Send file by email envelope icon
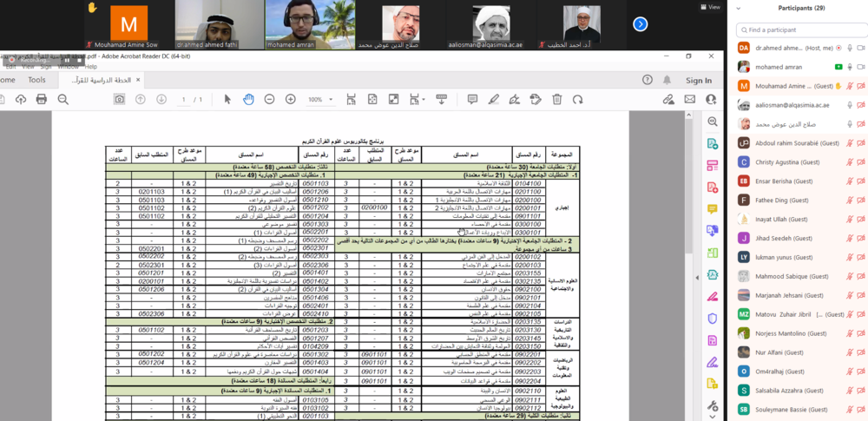 point(689,100)
